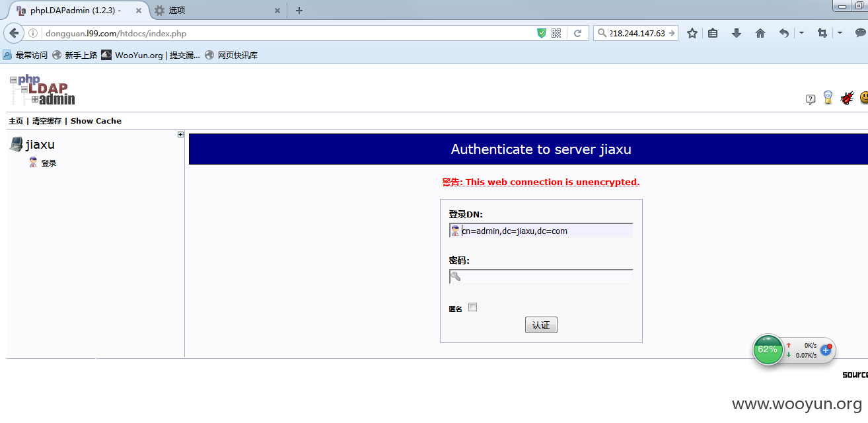
Task: Click the search magnifier icon
Action: (601, 33)
